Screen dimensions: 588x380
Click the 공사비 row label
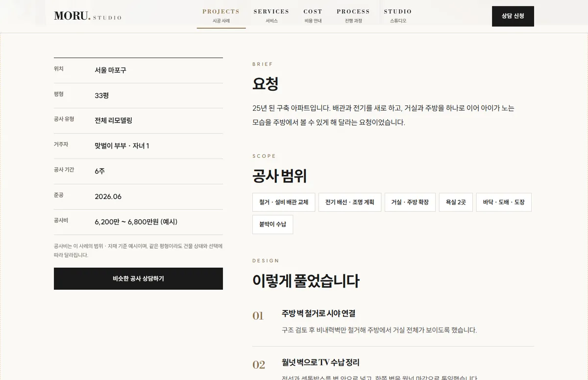click(61, 220)
